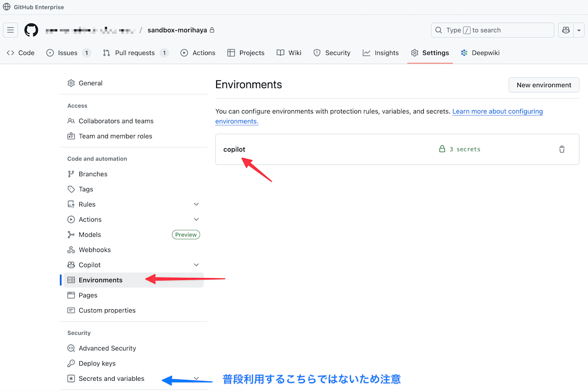Viewport: 588px width, 392px height.
Task: Open dropdown arrow next to header Copilot icon
Action: 579,30
